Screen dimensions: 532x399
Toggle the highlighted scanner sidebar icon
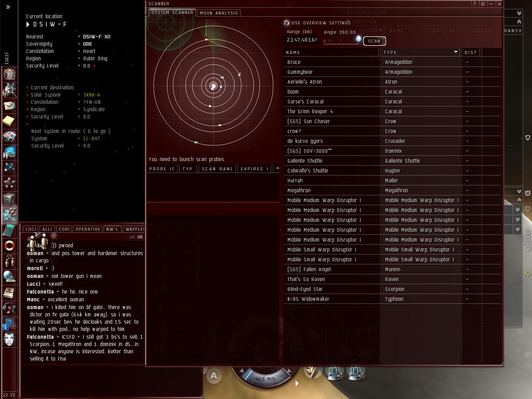tap(9, 215)
